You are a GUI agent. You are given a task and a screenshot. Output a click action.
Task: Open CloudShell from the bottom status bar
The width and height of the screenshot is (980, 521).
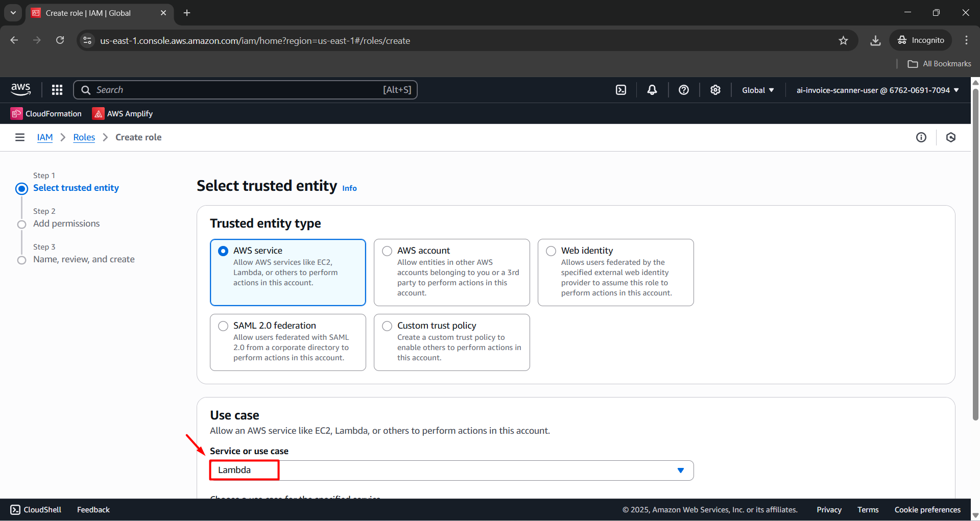pyautogui.click(x=35, y=509)
